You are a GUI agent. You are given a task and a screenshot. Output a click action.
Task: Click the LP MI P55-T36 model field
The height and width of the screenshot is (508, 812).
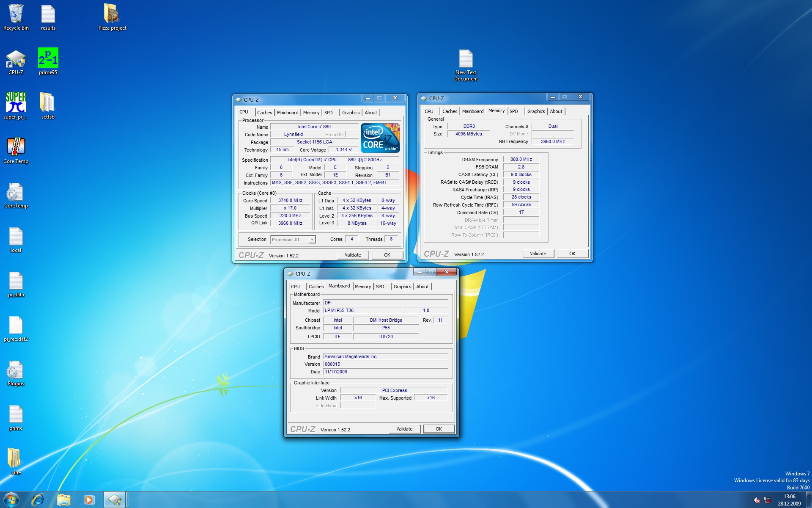363,311
